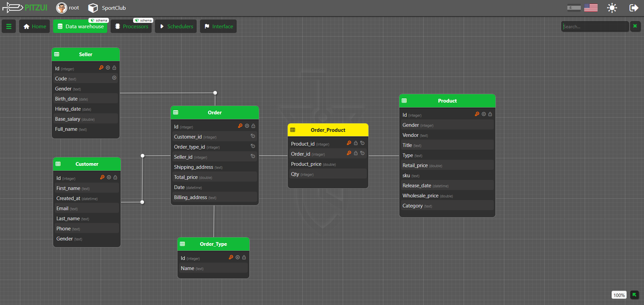The width and height of the screenshot is (644, 305).
Task: Click the Qty field in Order_Product
Action: (x=328, y=174)
